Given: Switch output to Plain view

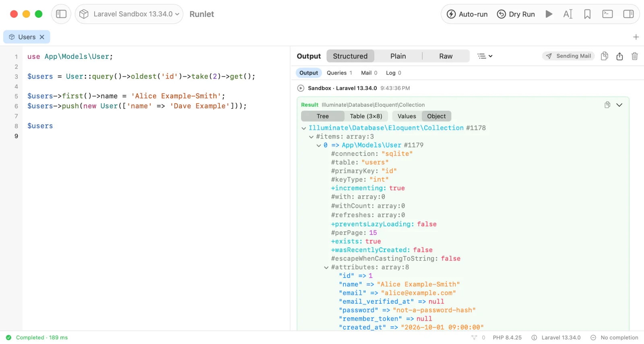Looking at the screenshot, I should [x=398, y=56].
